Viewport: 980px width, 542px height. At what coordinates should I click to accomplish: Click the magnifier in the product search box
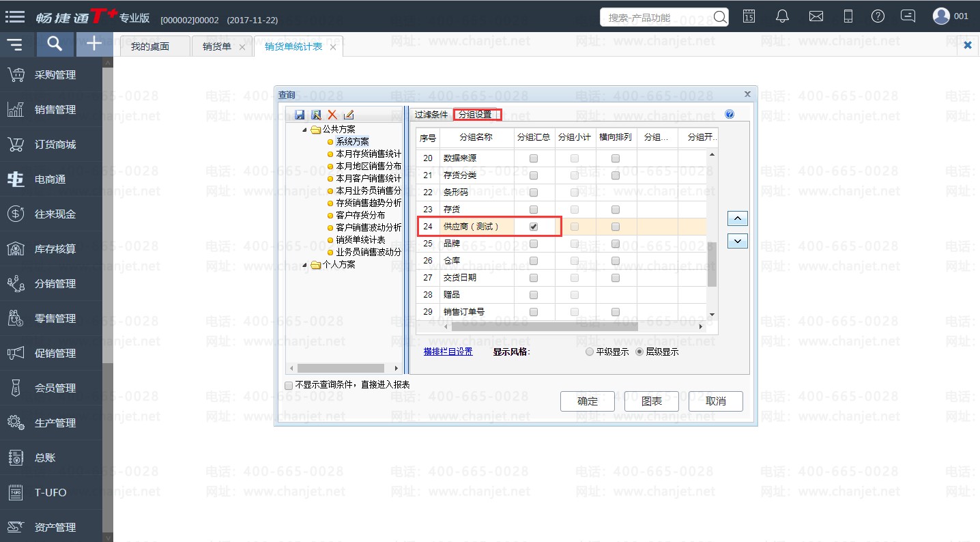pos(719,17)
